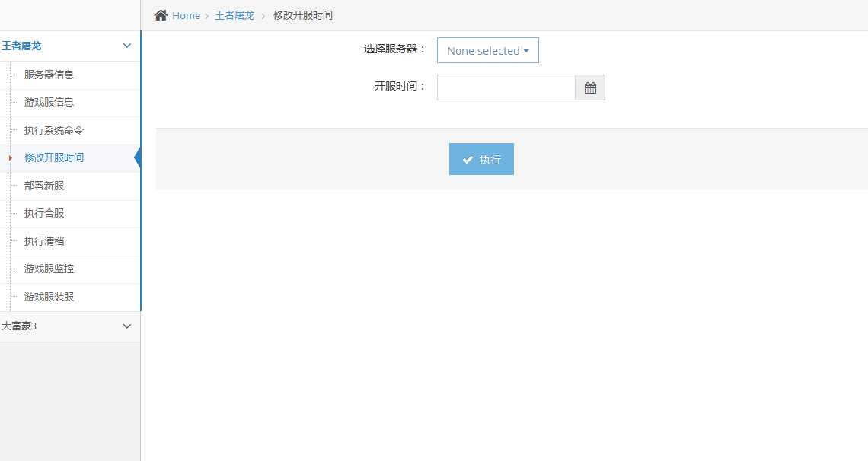Click the checkmark icon on the 执行 button
The height and width of the screenshot is (461, 868).
coord(468,159)
